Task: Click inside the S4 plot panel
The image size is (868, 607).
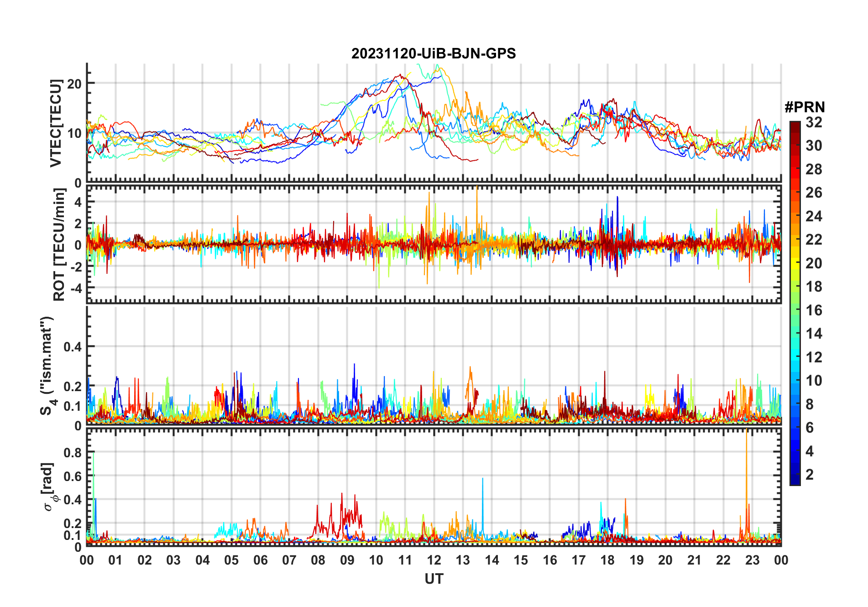Action: coord(434,366)
